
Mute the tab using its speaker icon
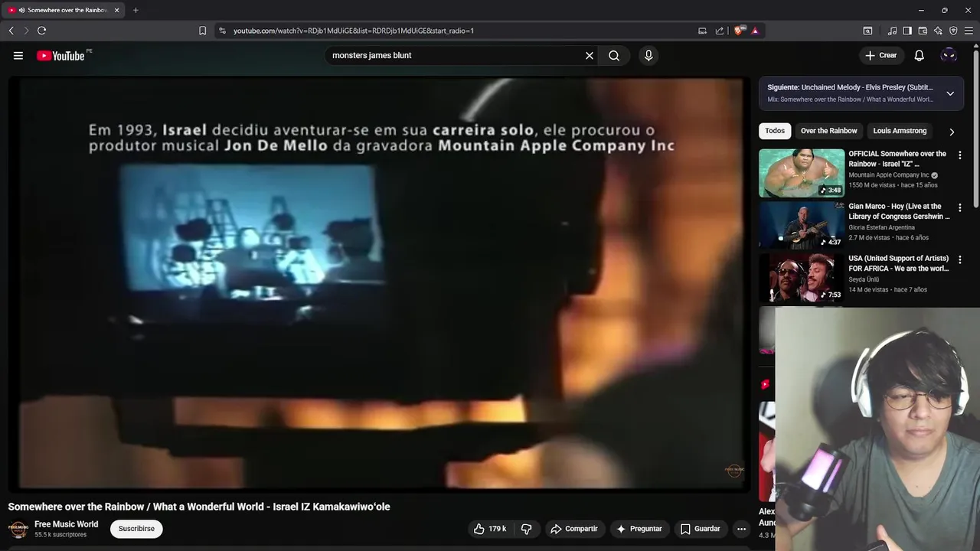(21, 10)
